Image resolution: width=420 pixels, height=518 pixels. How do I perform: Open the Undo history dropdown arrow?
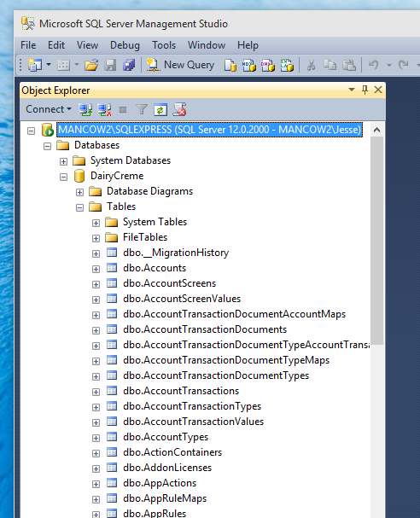coord(389,65)
